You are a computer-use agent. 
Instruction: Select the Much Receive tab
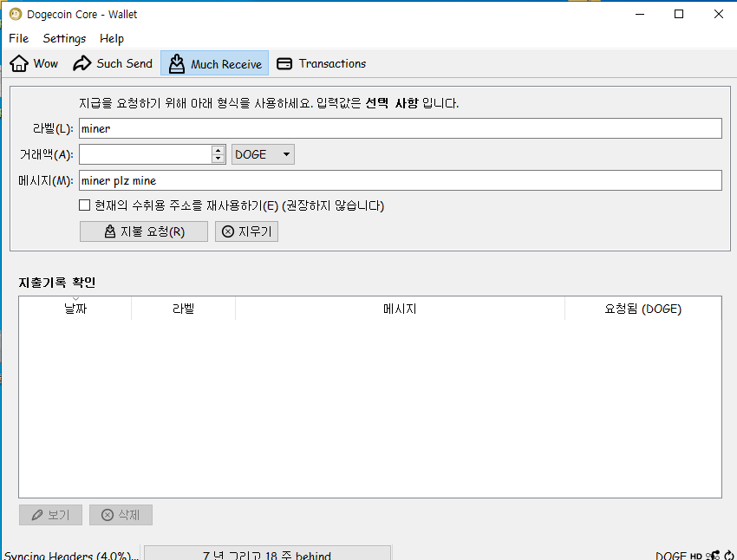coord(215,63)
